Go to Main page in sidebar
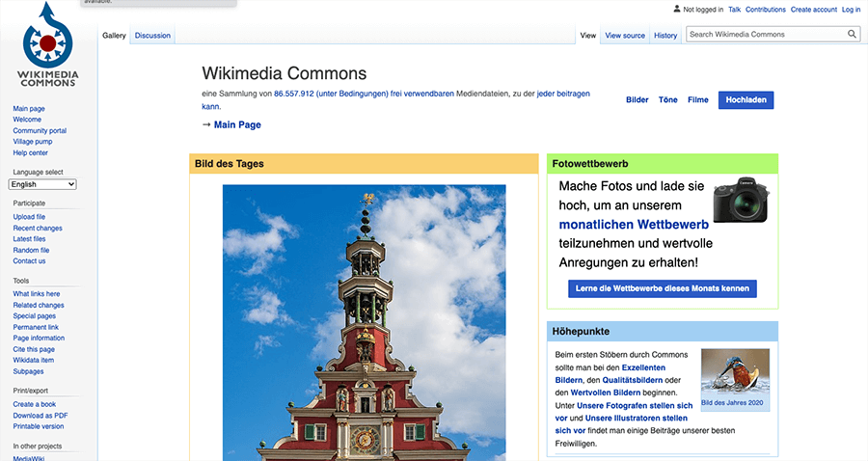Image resolution: width=868 pixels, height=461 pixels. click(29, 109)
